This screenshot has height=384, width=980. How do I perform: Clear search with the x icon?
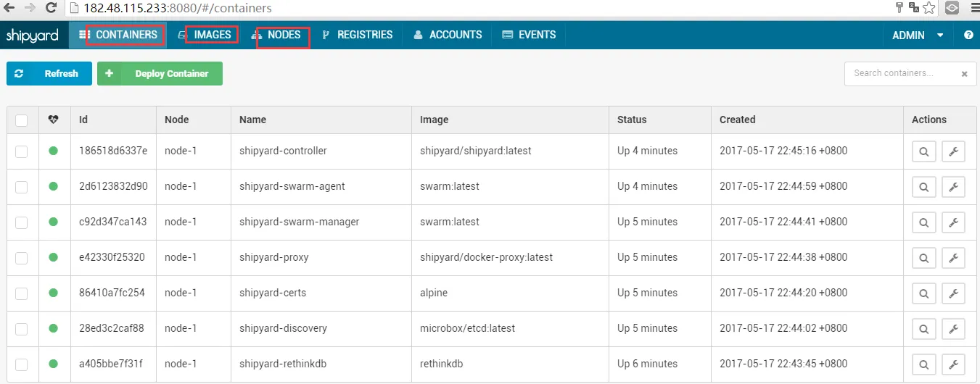(964, 74)
